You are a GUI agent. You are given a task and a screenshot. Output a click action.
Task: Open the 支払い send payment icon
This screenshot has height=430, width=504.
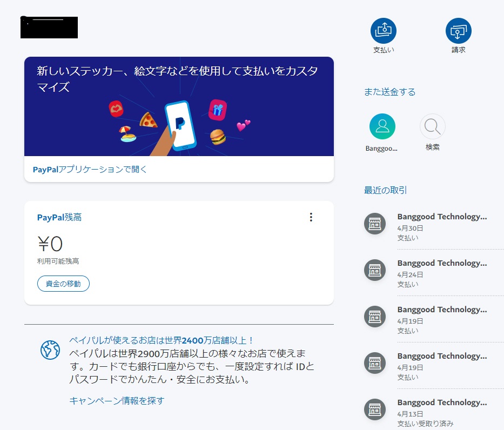[383, 31]
